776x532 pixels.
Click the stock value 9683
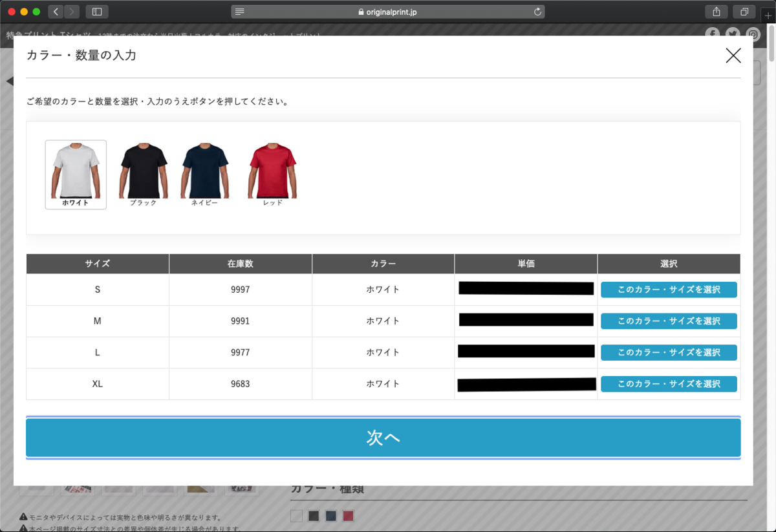(241, 383)
